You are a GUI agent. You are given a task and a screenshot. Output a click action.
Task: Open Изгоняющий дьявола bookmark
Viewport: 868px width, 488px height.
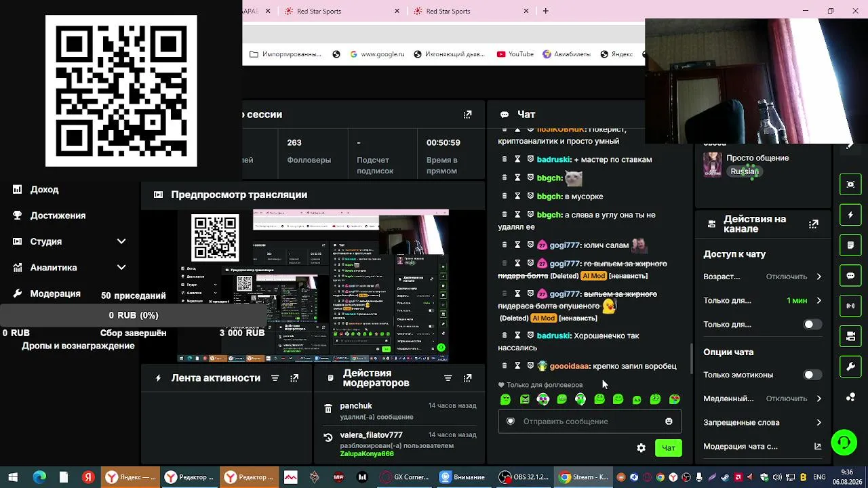coord(449,54)
